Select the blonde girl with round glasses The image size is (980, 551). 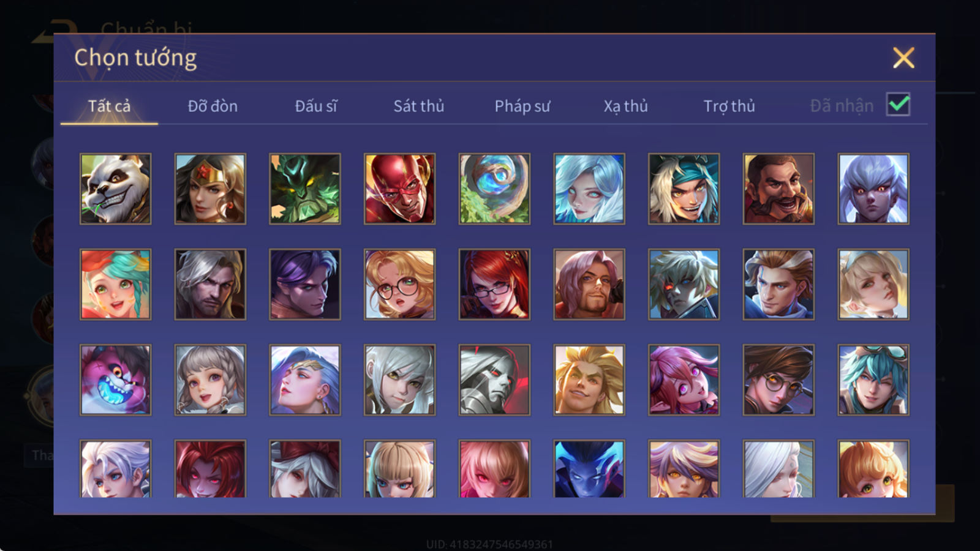(x=399, y=284)
